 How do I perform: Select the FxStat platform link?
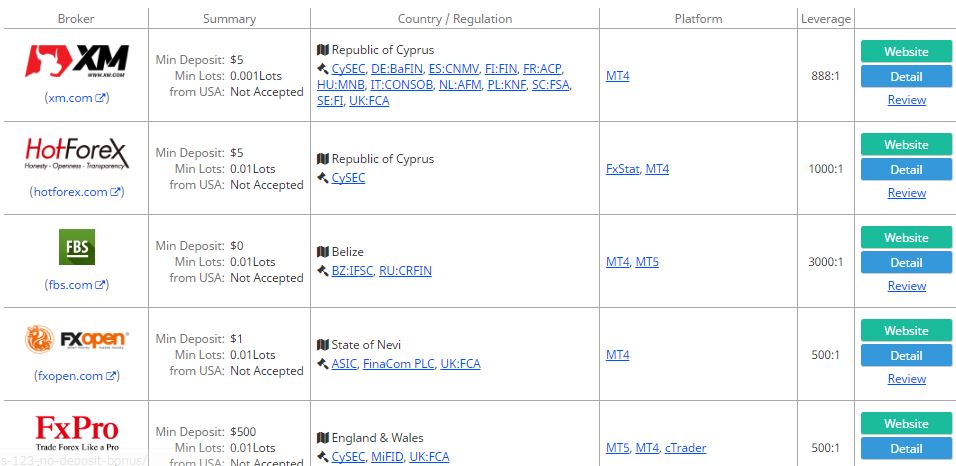tap(622, 169)
